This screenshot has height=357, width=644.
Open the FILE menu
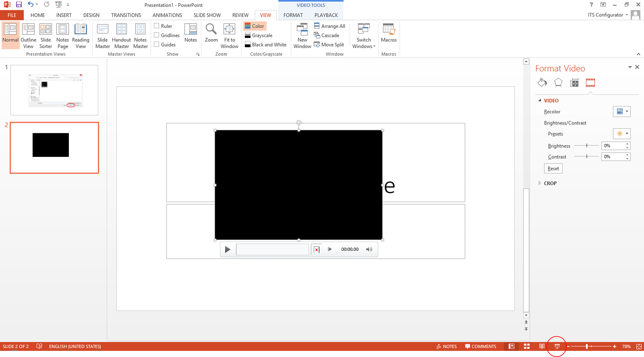[12, 15]
